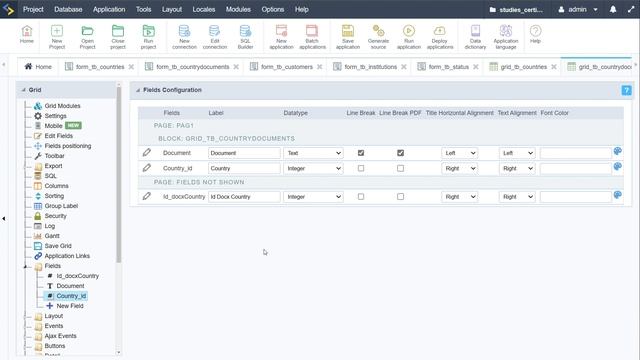The image size is (640, 360).
Task: Uncheck Line Break PDF for Document field
Action: 400,153
